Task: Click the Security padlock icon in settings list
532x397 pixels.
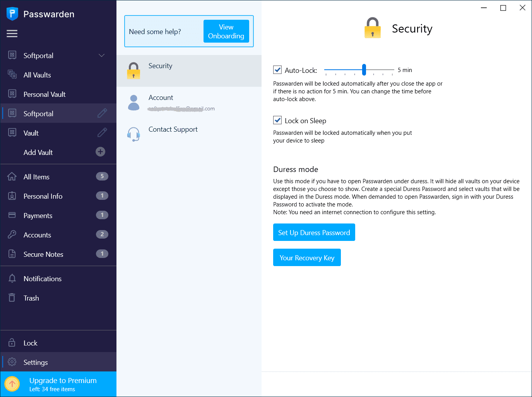Action: point(133,71)
